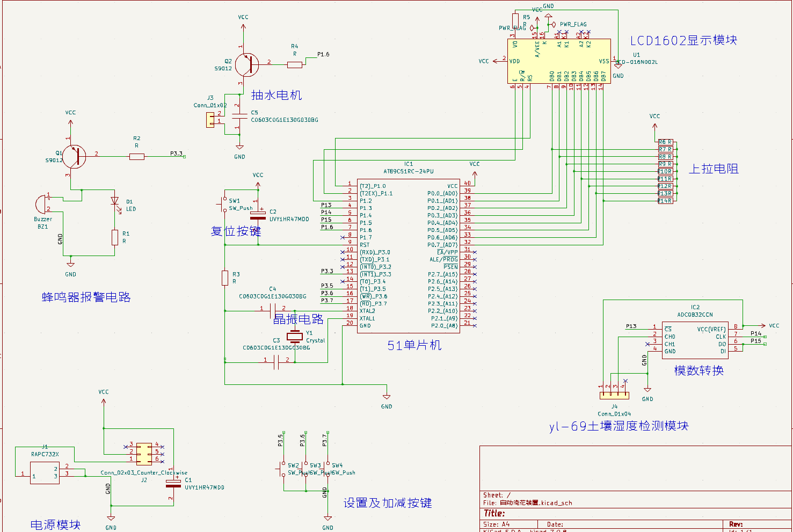
Task: Select the R4 resistor near P1.6
Action: [x=294, y=65]
